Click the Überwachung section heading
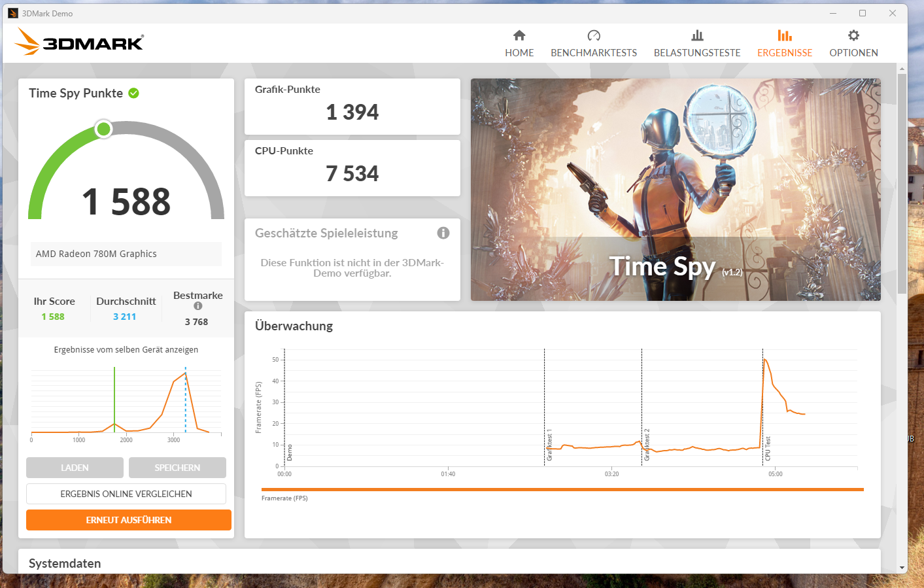924x588 pixels. pyautogui.click(x=294, y=326)
